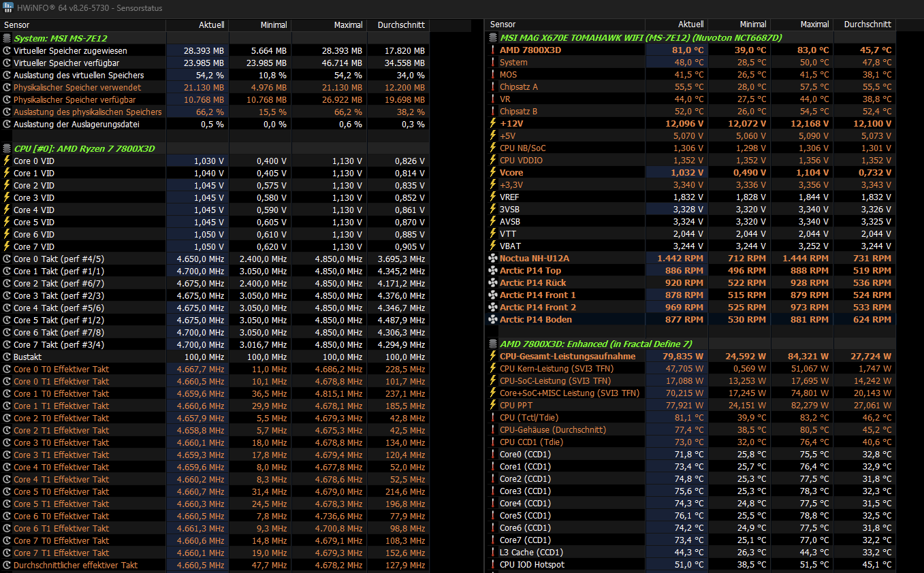Click the lightning icon beside +12V

[493, 124]
